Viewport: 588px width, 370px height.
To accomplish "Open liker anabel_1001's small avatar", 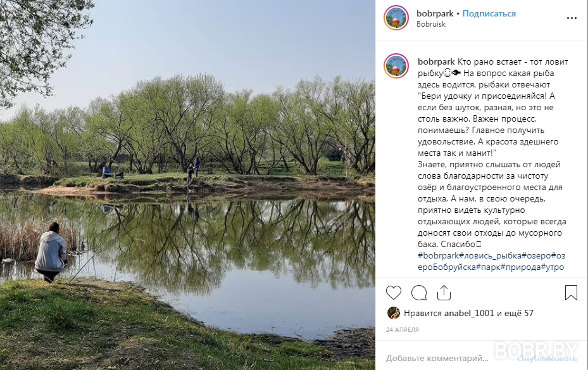I will (x=394, y=313).
